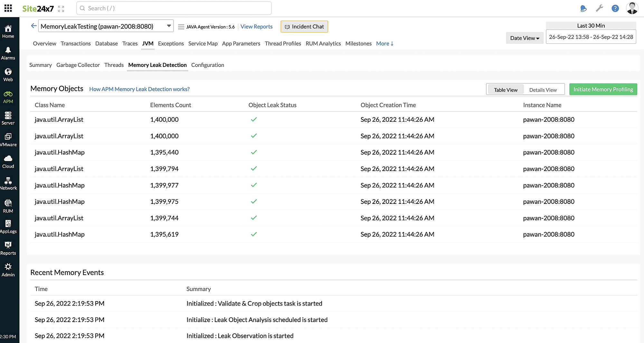Screen dimensions: 644x343
Task: Open Incident Chat
Action: point(304,27)
